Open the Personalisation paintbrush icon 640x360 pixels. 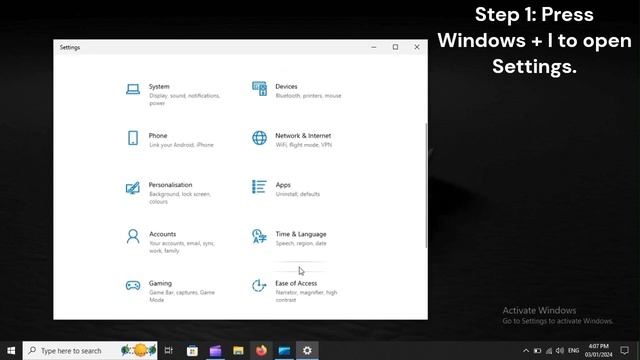(x=133, y=188)
